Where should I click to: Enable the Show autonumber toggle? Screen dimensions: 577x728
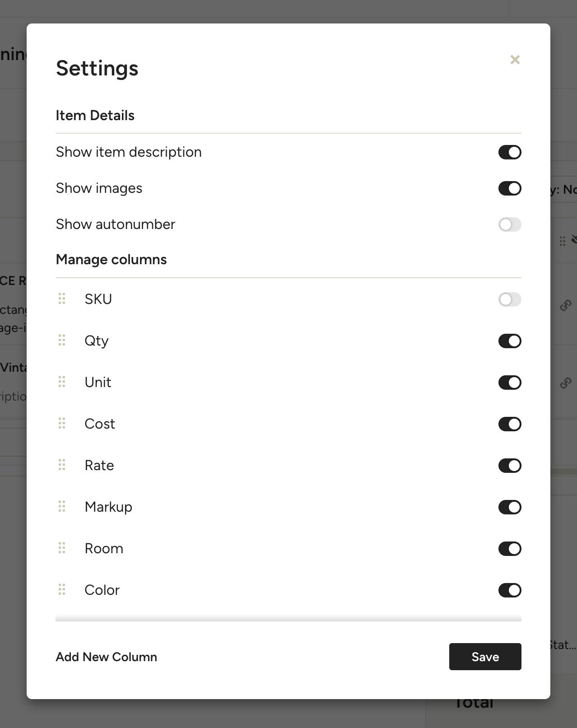tap(509, 224)
